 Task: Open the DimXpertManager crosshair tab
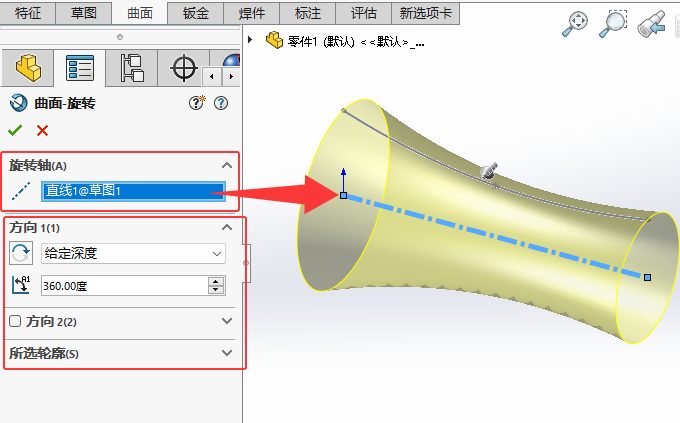pos(184,68)
